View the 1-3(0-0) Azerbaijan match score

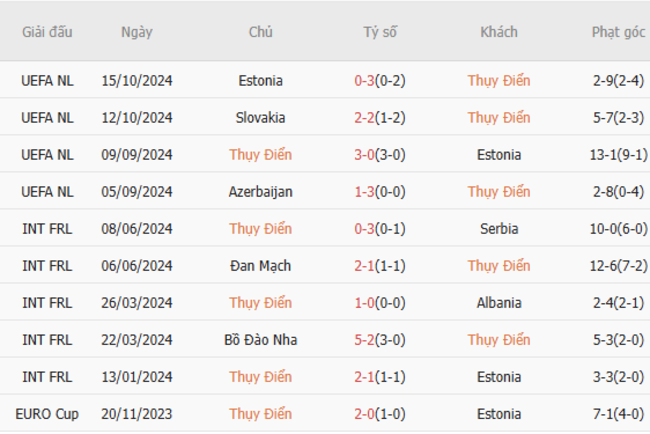[380, 192]
